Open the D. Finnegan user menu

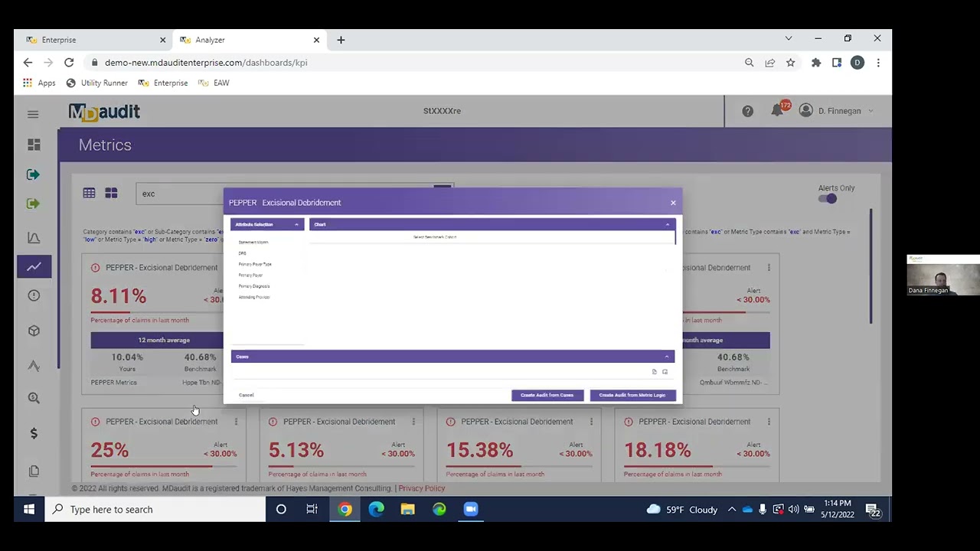tap(836, 111)
